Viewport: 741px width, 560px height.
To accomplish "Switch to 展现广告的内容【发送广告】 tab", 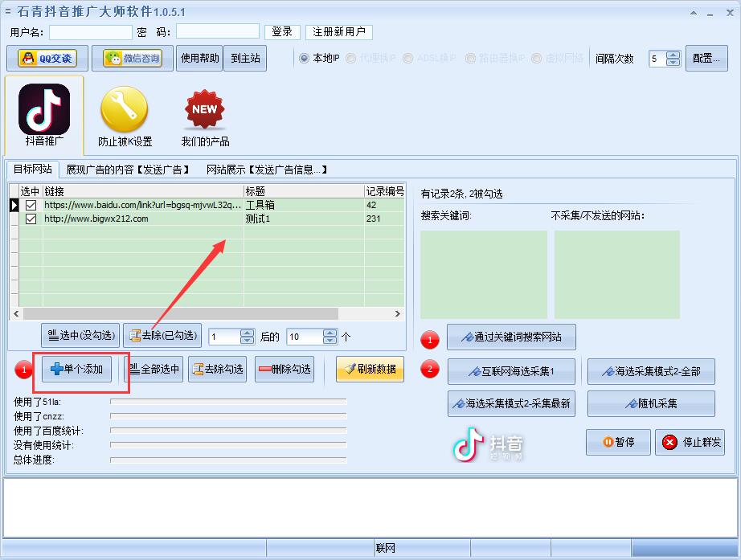I will coord(128,170).
